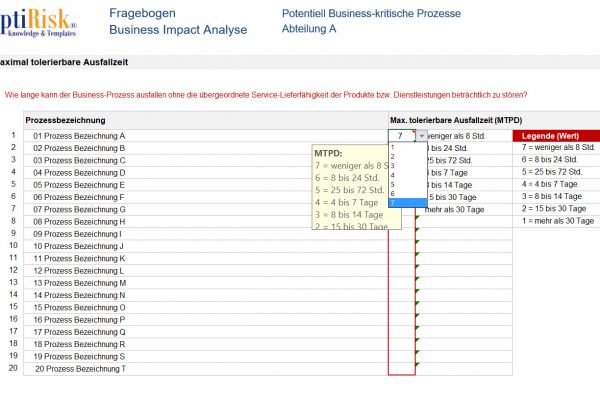Click the dropdown arrow for Prozess A
This screenshot has width=600, height=400.
422,135
